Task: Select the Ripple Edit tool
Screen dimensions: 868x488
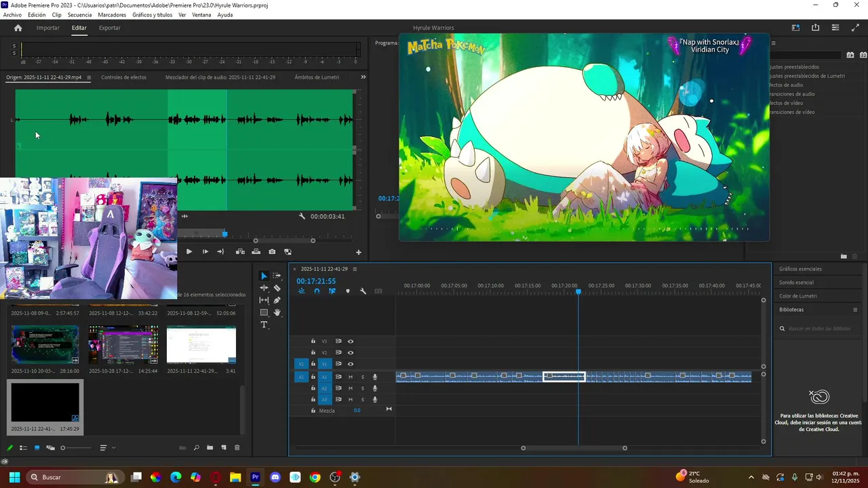Action: 264,288
